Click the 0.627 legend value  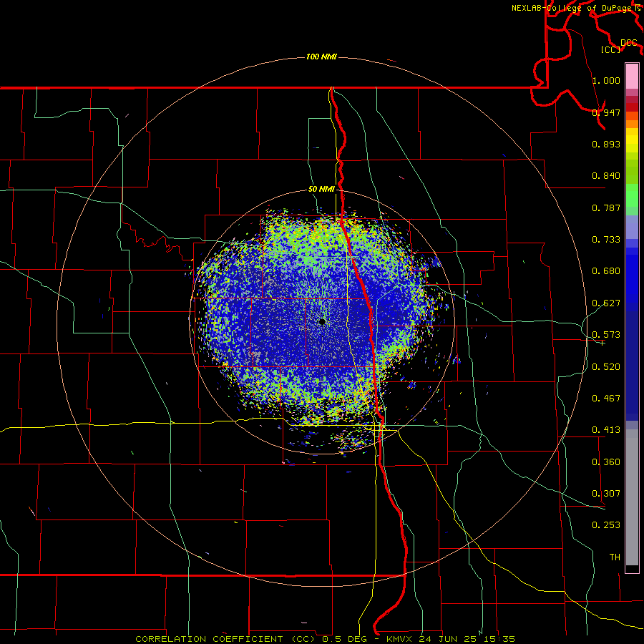(606, 303)
